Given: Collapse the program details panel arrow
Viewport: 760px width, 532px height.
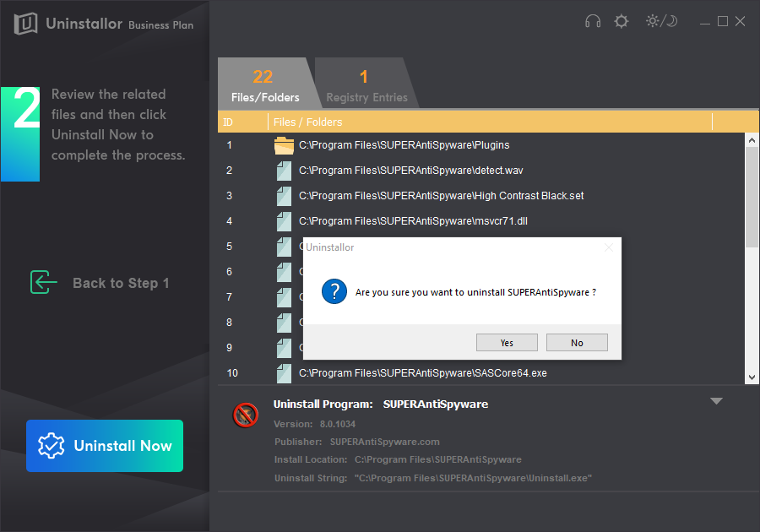Looking at the screenshot, I should click(716, 401).
